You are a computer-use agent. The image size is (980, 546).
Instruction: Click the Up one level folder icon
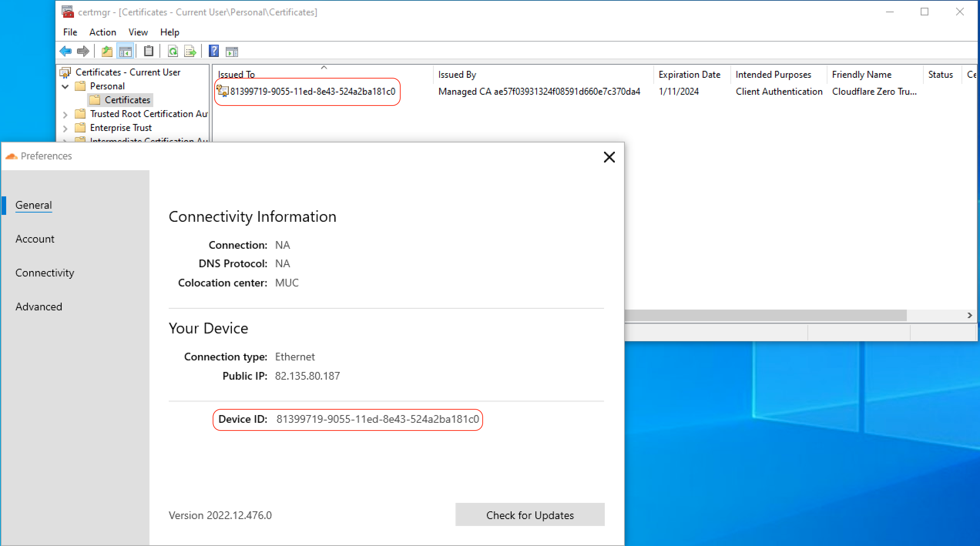(x=107, y=51)
